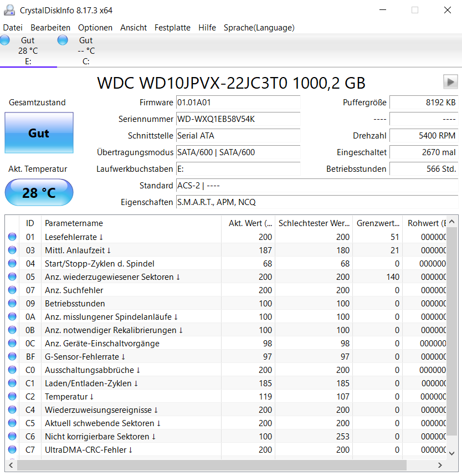462x476 pixels.
Task: Click Grenzwert 140 in row 05
Action: (x=393, y=277)
